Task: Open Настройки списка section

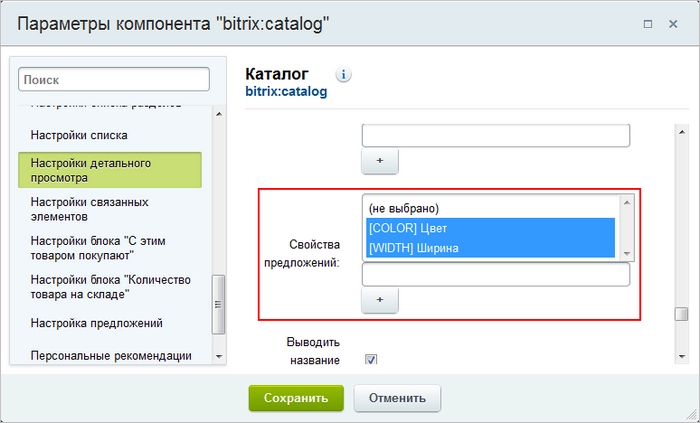Action: point(79,135)
